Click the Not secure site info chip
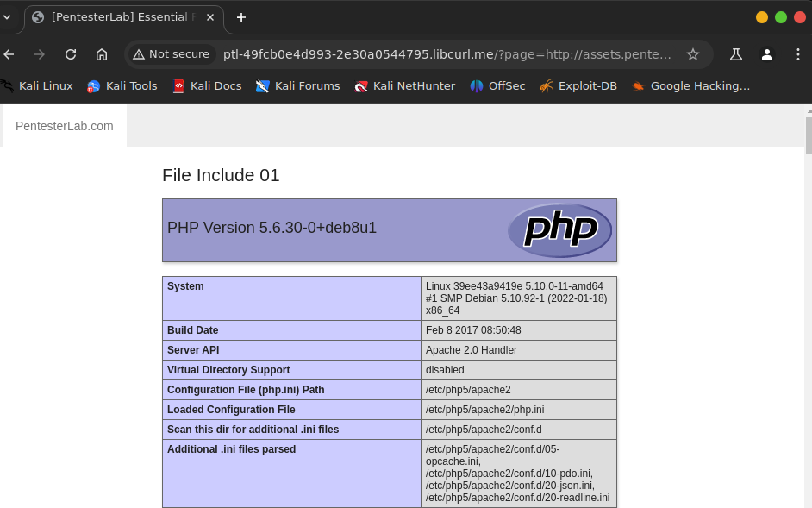The image size is (812, 508). pyautogui.click(x=172, y=54)
